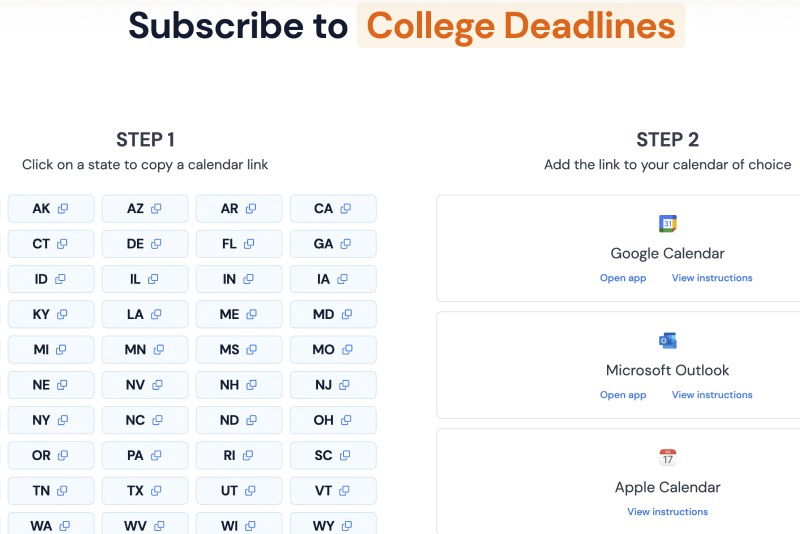View instructions for Microsoft Outlook
This screenshot has width=800, height=534.
(x=712, y=395)
